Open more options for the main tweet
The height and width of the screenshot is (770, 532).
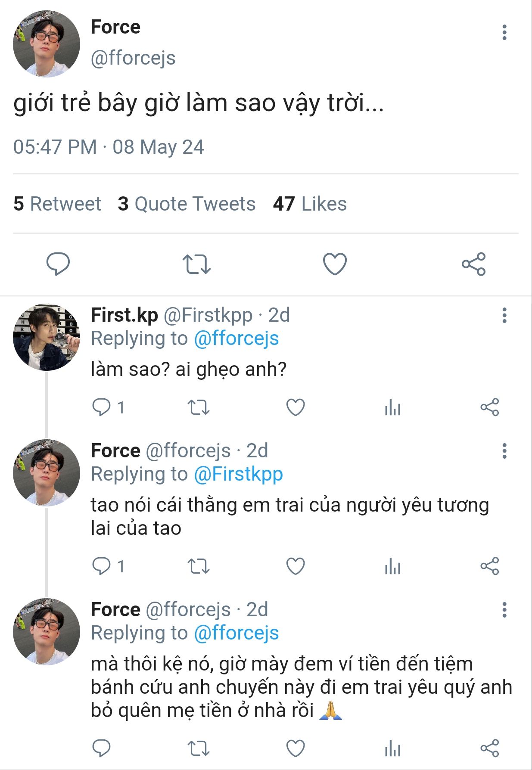pyautogui.click(x=504, y=33)
